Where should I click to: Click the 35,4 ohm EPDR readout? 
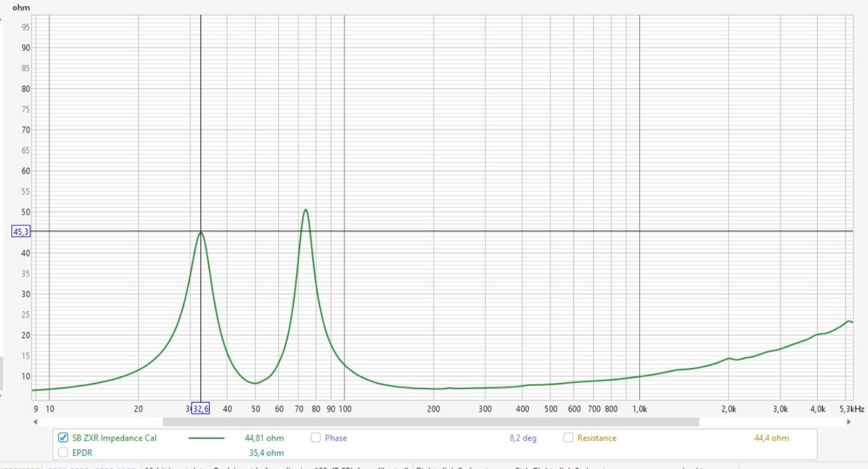267,453
